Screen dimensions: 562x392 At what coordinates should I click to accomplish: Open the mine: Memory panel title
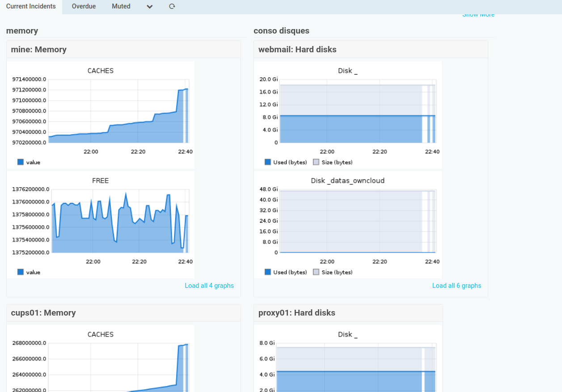[39, 50]
